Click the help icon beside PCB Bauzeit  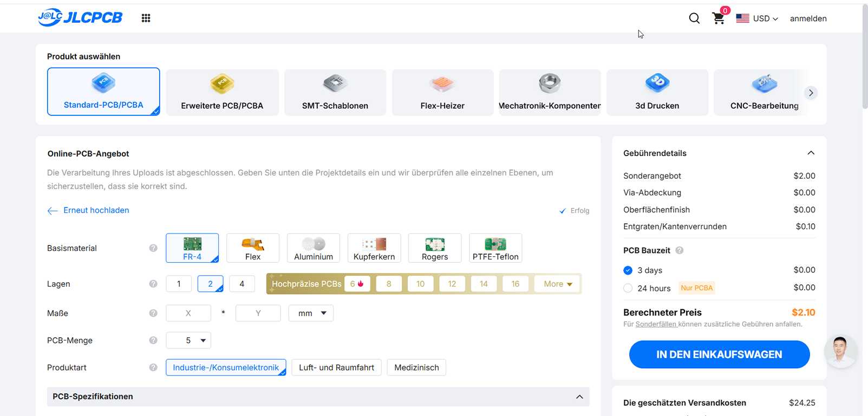click(x=680, y=250)
